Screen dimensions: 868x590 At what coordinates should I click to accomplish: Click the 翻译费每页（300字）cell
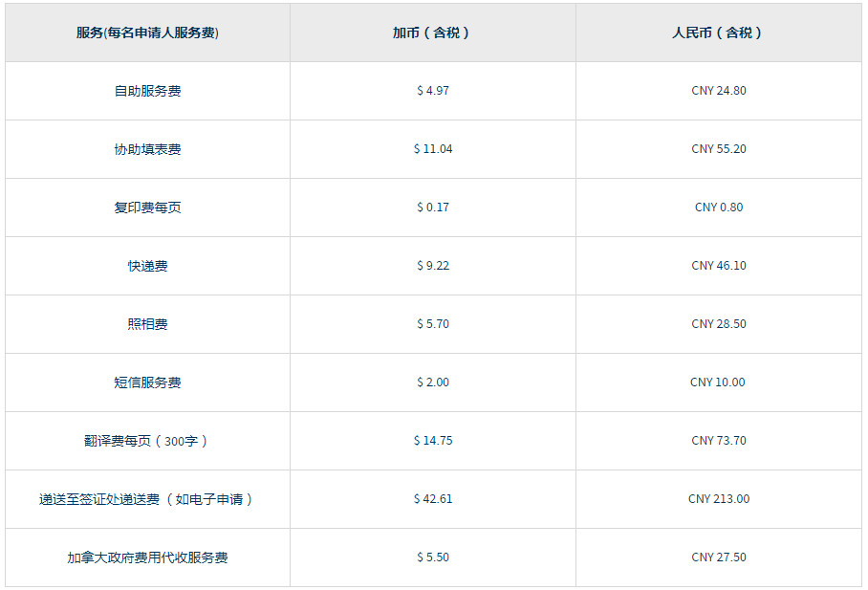145,440
